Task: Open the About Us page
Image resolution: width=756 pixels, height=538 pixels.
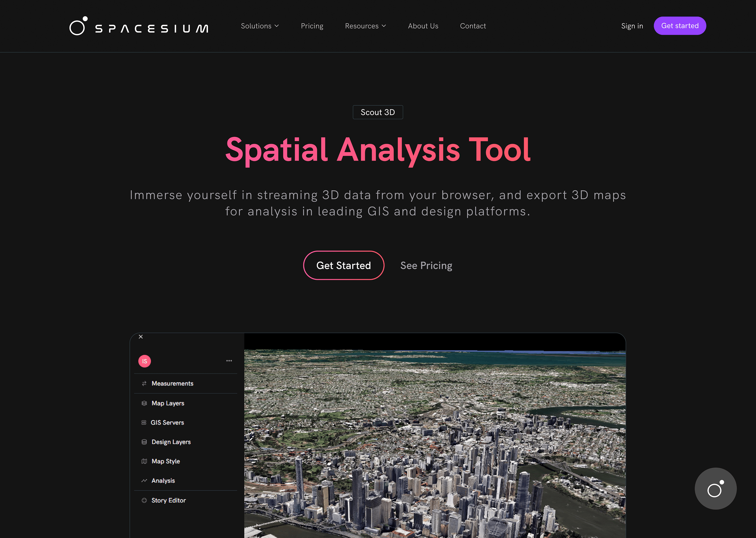Action: pos(423,26)
